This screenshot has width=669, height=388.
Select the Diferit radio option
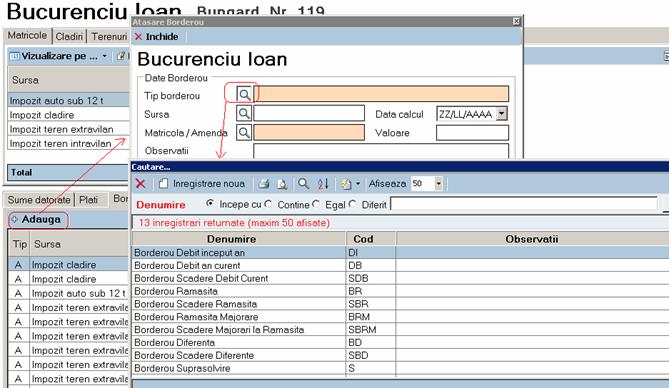point(352,204)
